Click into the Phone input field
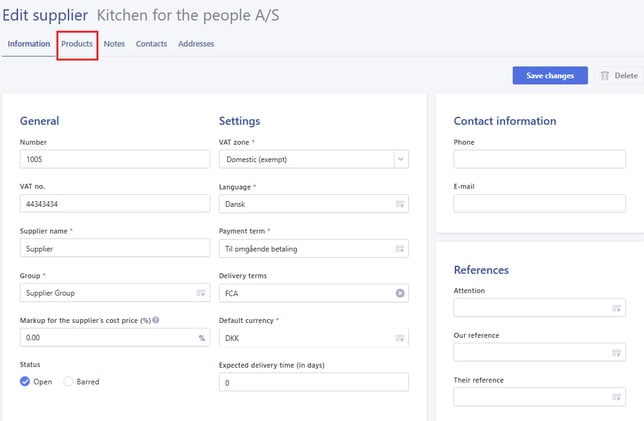Image resolution: width=644 pixels, height=421 pixels. pos(539,159)
